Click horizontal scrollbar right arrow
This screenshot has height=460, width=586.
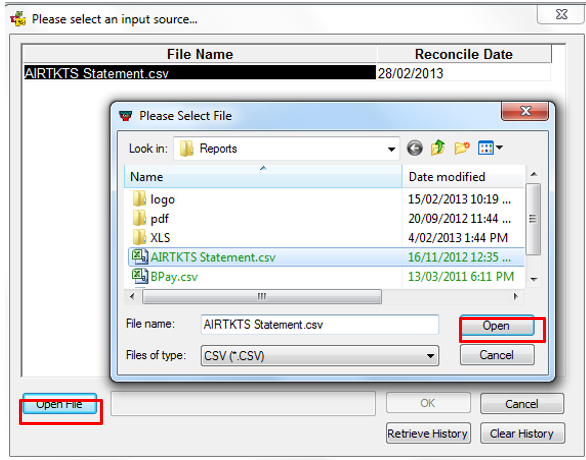(x=516, y=296)
